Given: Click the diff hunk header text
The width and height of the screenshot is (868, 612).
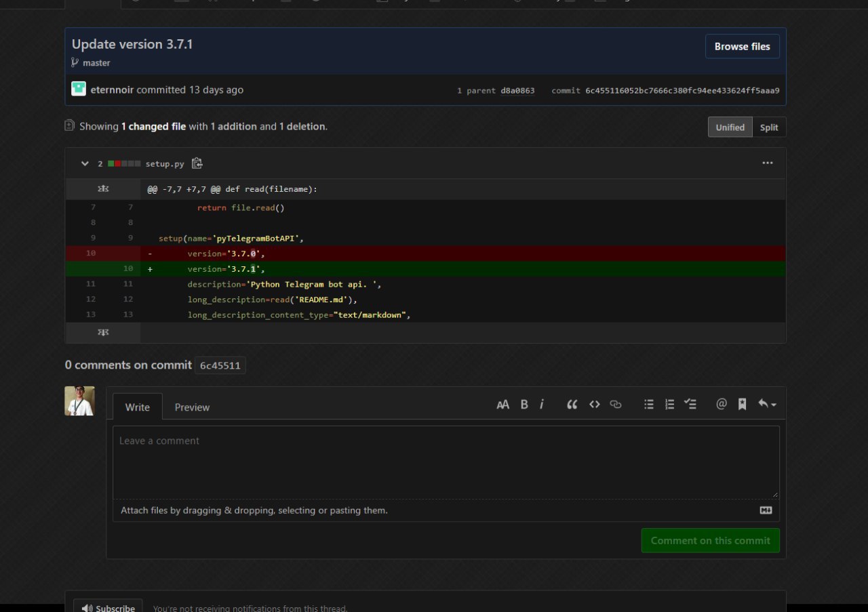Looking at the screenshot, I should 232,189.
